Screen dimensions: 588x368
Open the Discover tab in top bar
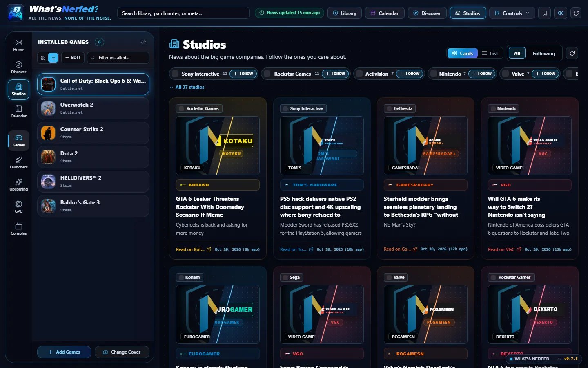pos(427,13)
